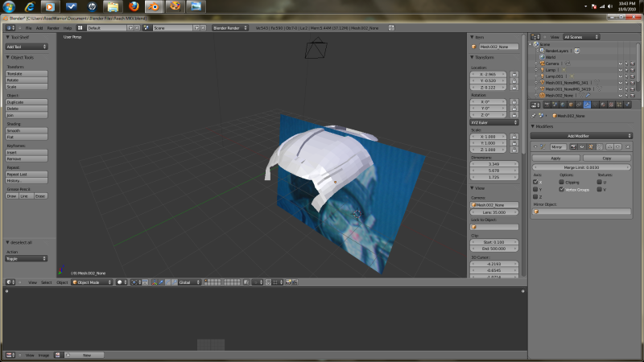Toggle Vertex Groups option checkbox
The height and width of the screenshot is (362, 644).
[x=561, y=189]
